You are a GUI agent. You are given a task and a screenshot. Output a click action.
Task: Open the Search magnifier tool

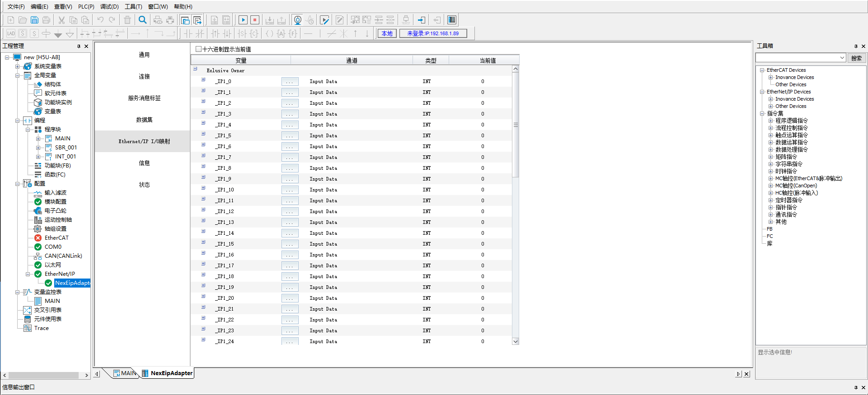pyautogui.click(x=143, y=20)
